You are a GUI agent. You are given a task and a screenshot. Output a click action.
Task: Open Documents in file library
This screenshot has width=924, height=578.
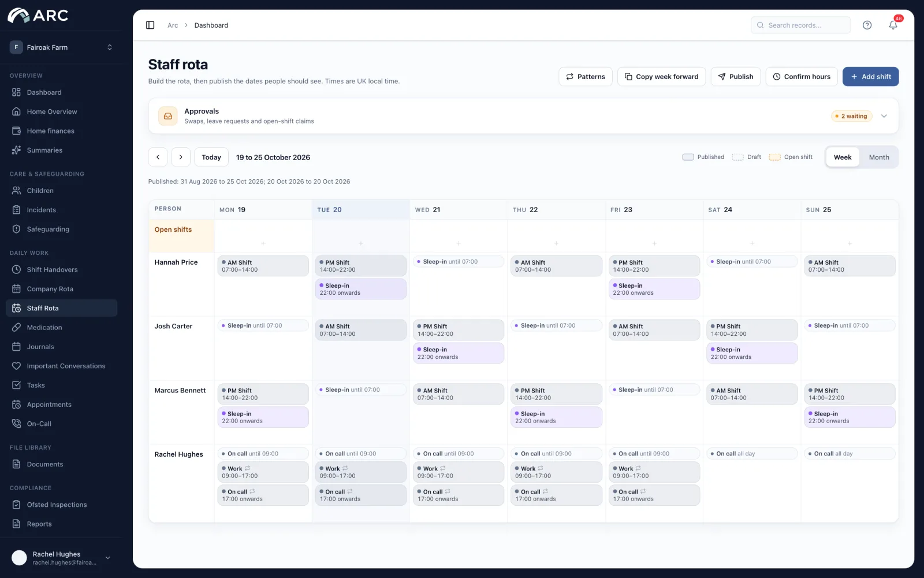(x=62, y=464)
